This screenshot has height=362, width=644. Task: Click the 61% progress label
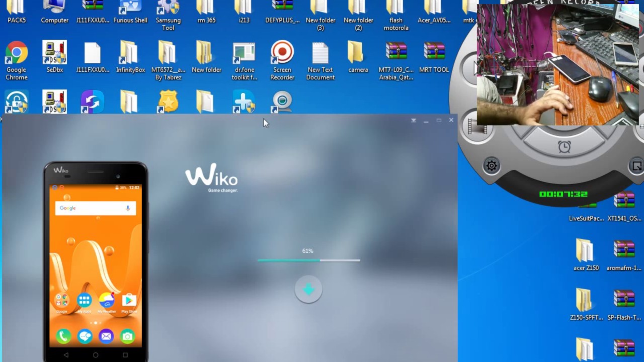coord(307,251)
